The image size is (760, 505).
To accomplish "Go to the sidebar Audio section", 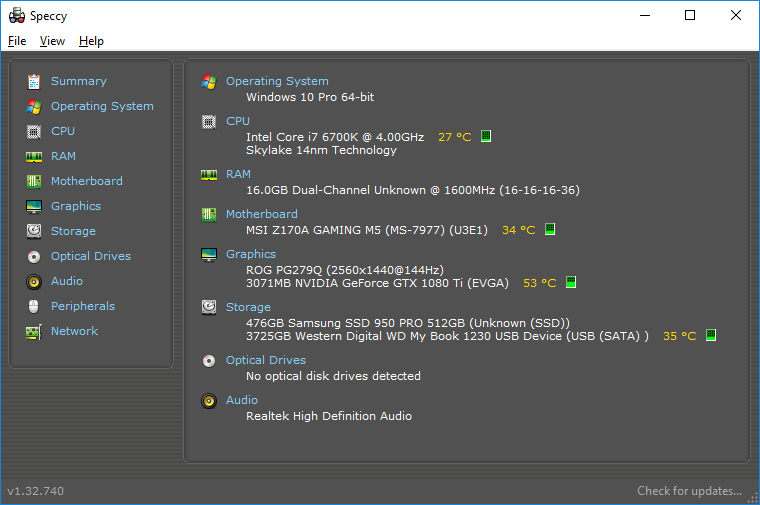I will pos(67,281).
